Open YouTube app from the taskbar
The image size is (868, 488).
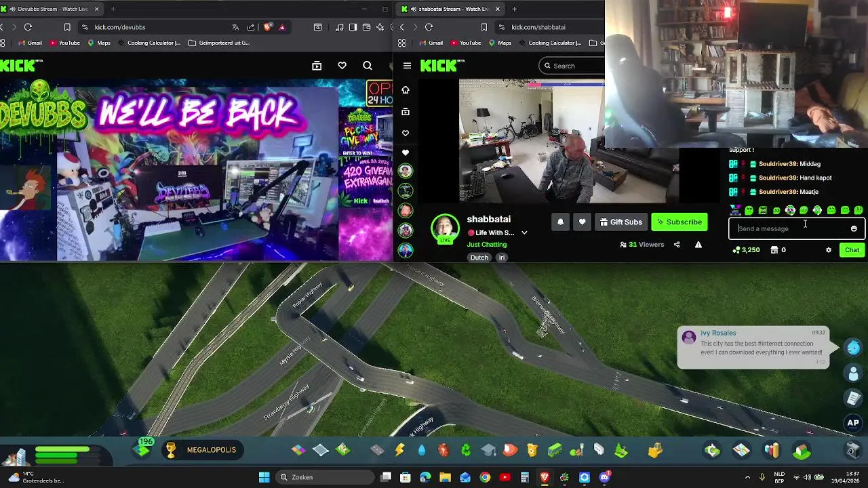(x=505, y=477)
